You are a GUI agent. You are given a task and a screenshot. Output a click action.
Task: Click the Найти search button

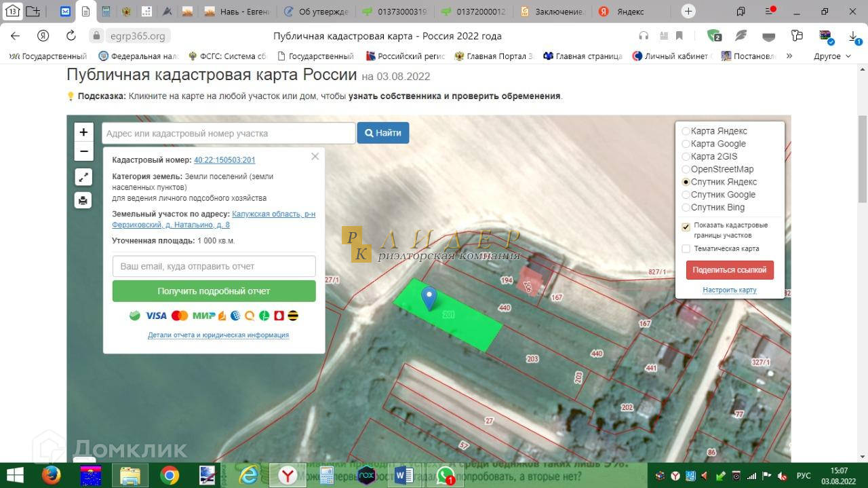(383, 133)
